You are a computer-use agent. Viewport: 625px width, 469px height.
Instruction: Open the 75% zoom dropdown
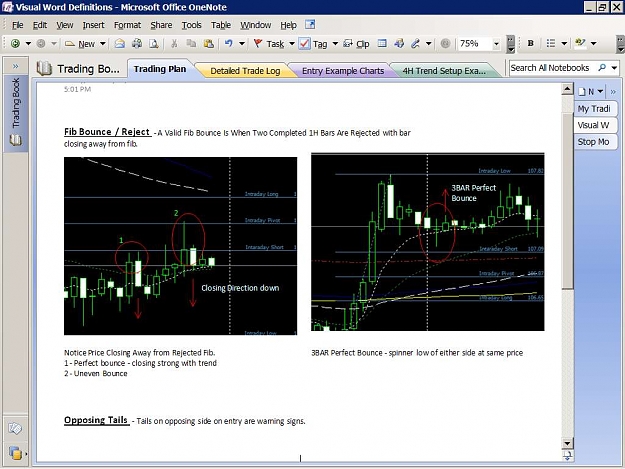[497, 44]
